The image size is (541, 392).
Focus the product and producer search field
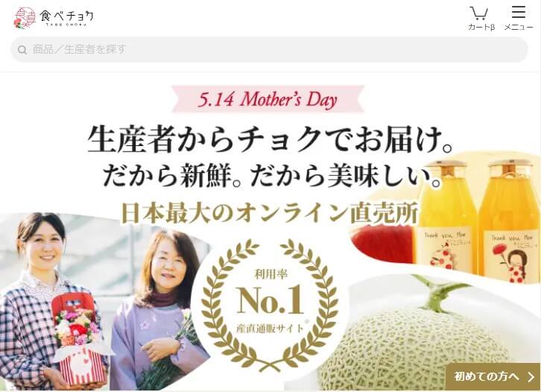pyautogui.click(x=269, y=50)
